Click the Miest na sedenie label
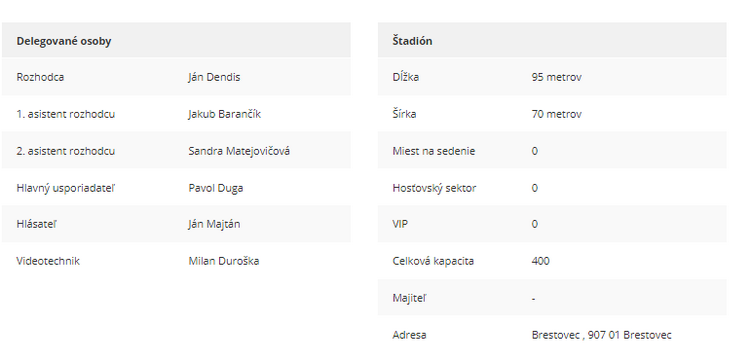 [433, 151]
